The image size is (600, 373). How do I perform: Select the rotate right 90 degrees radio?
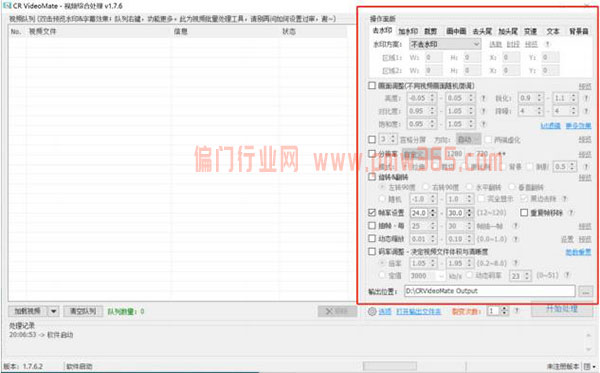[x=426, y=187]
